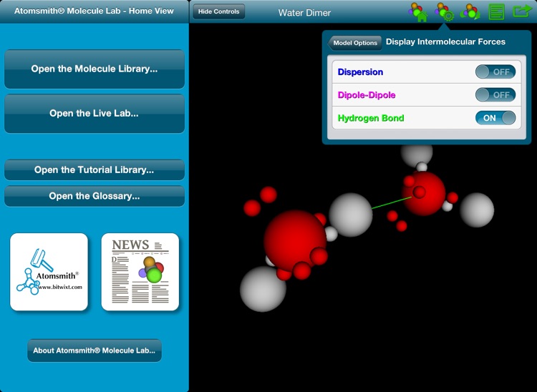Click the Hydrogen Bond label text
Screen dimensions: 537x392
coord(371,118)
